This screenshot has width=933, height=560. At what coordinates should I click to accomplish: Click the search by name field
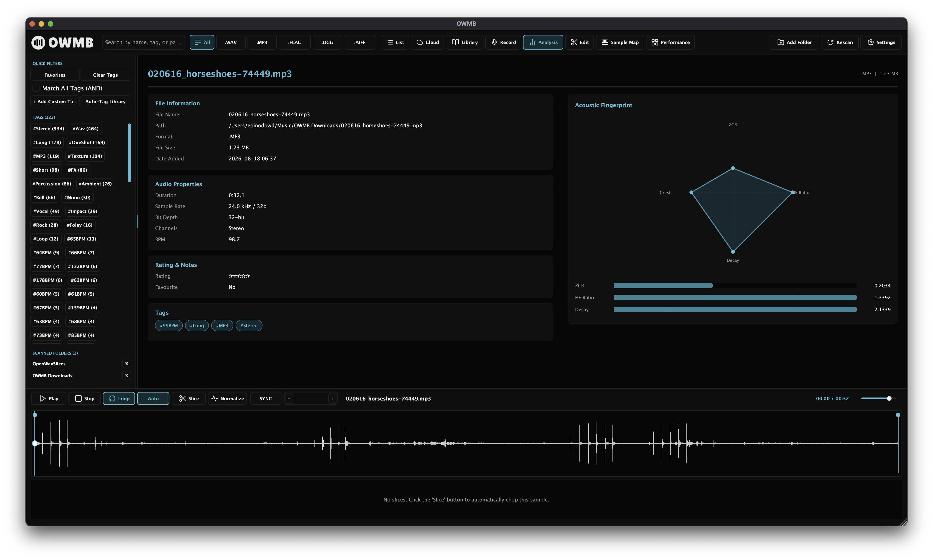(x=143, y=42)
